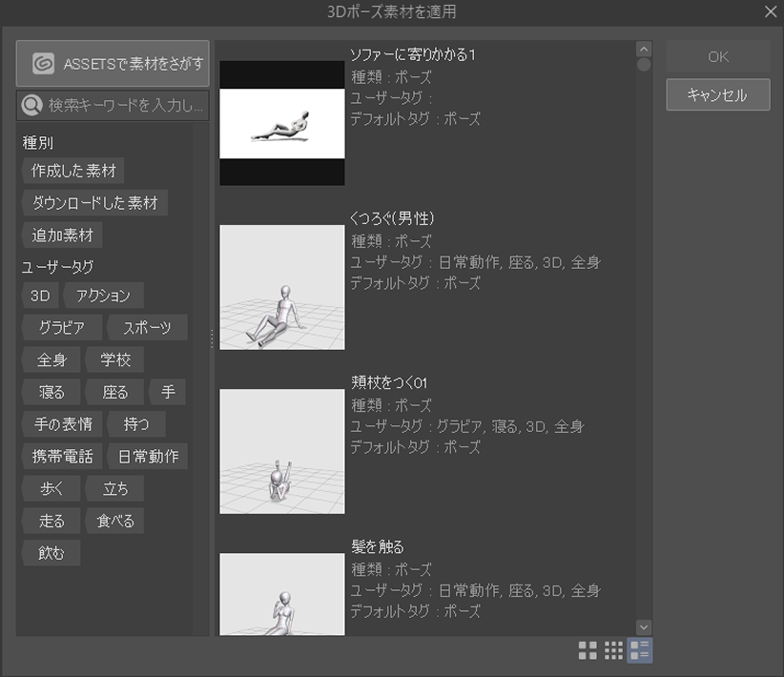
Task: Select the 座る tag
Action: coord(114,392)
